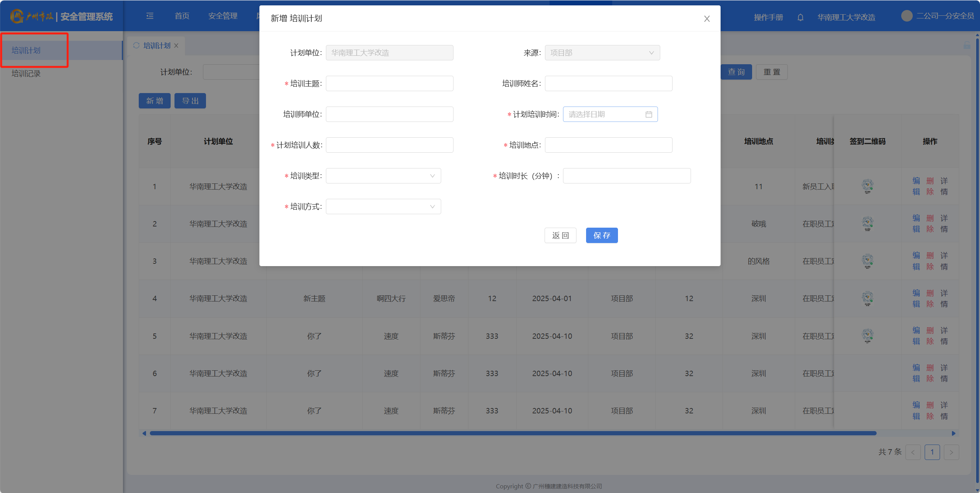Expand the 培训方式 dropdown
Image resolution: width=980 pixels, height=493 pixels.
(383, 207)
